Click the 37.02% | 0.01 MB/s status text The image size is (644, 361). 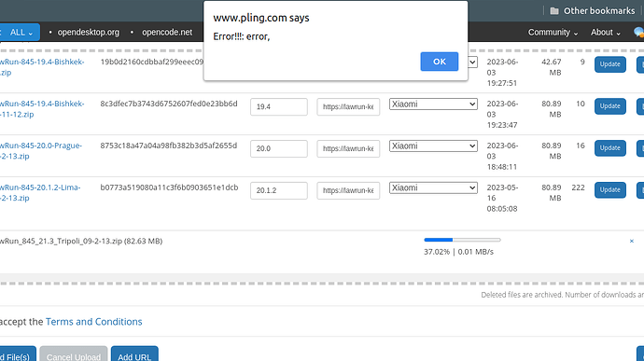click(x=459, y=252)
